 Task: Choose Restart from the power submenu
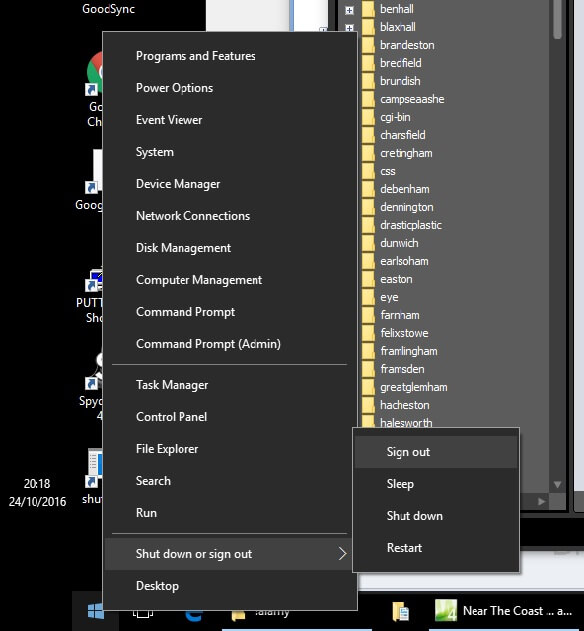pyautogui.click(x=404, y=548)
